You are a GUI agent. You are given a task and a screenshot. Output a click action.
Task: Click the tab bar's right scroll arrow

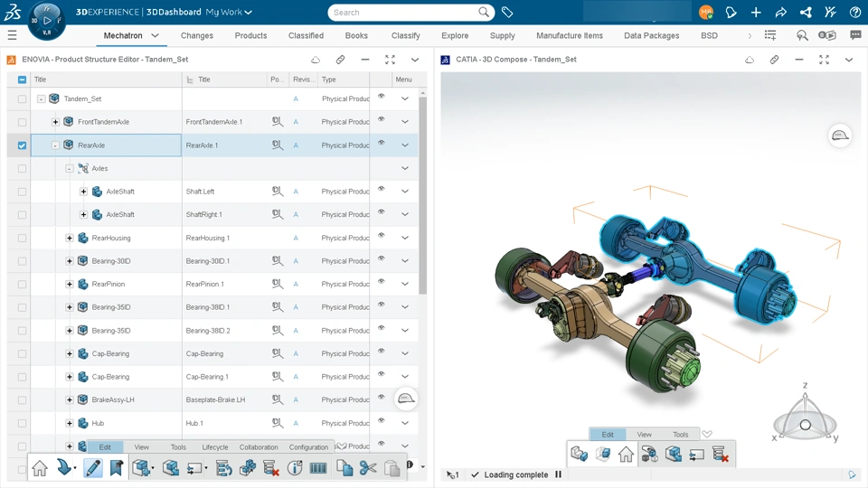[750, 35]
